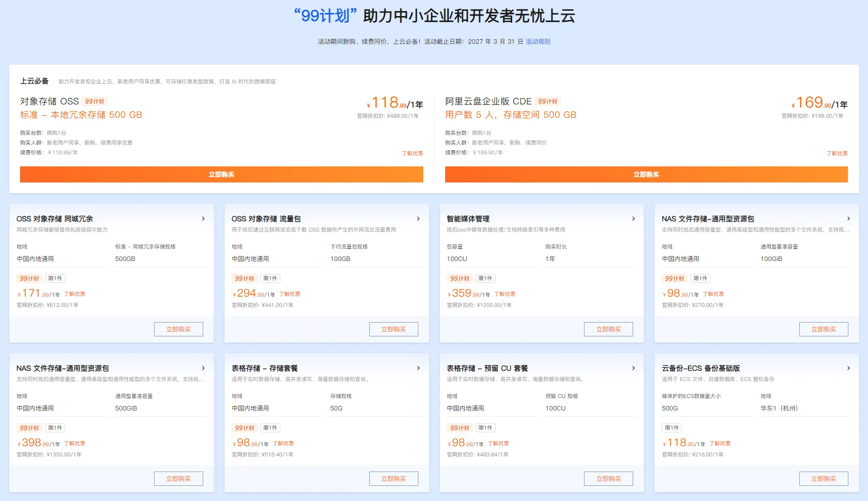Open 了解优惠 in 表格存储 预留 CU 套餐 card

(498, 443)
